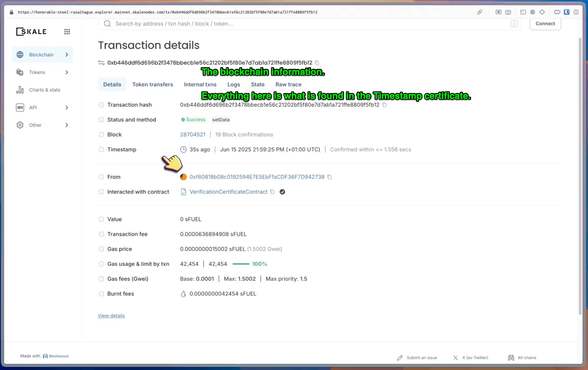This screenshot has width=588, height=370.
Task: Click the API icon in sidebar
Action: (x=20, y=108)
